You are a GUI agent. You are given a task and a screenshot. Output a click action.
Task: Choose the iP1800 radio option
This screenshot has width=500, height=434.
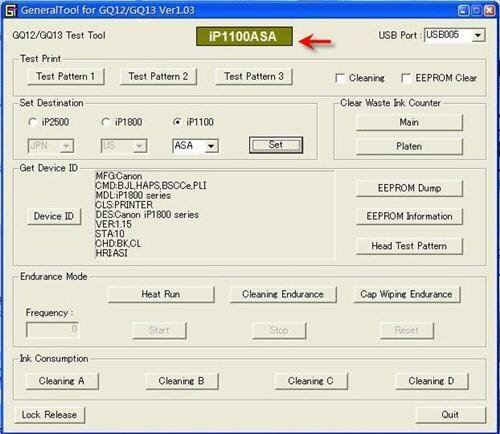coord(106,122)
